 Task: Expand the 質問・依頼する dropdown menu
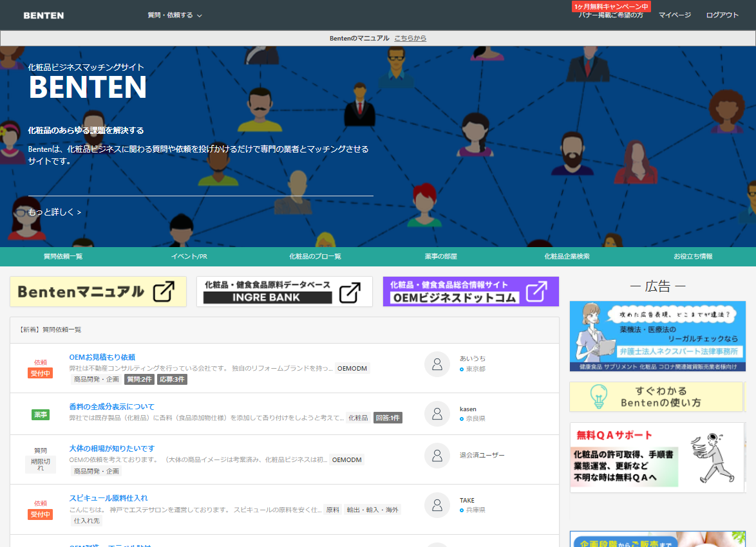[175, 15]
